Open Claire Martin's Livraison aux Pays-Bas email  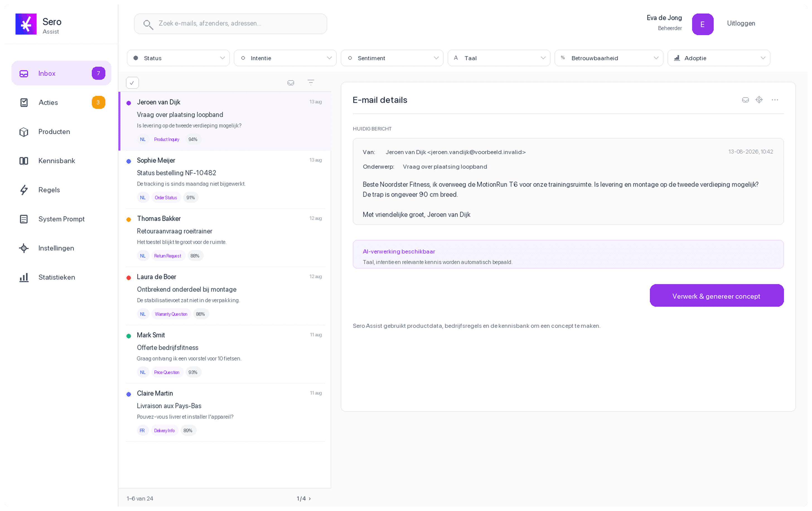(x=225, y=413)
